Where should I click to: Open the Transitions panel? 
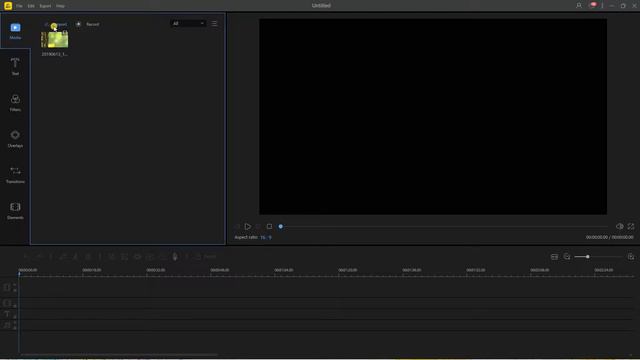(x=15, y=174)
